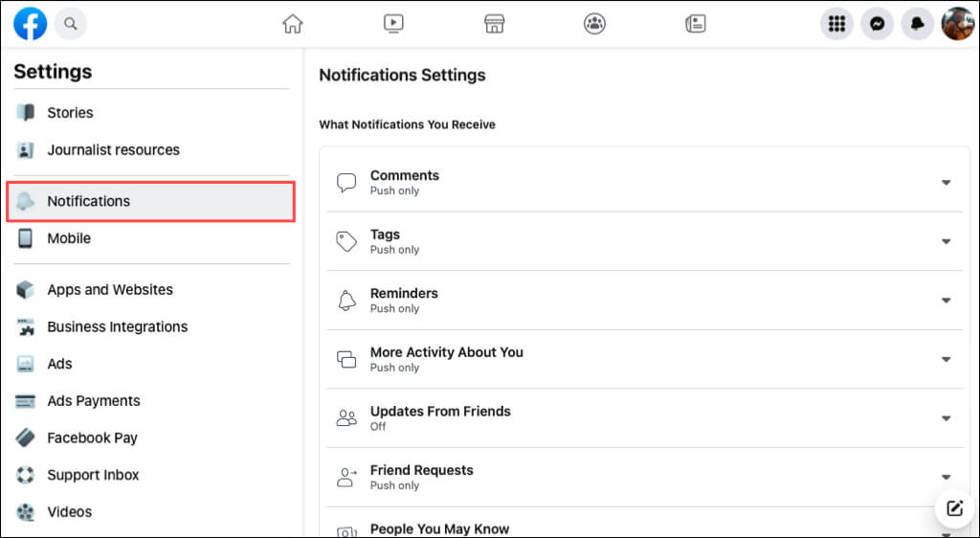Open the Facebook search icon
Screen dimensions: 980x538
tap(71, 24)
